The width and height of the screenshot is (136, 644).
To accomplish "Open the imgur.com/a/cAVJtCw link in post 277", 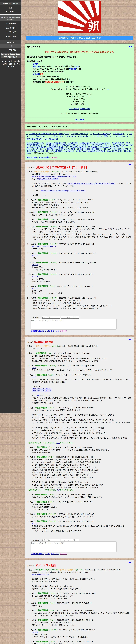I will click(44, 246).
